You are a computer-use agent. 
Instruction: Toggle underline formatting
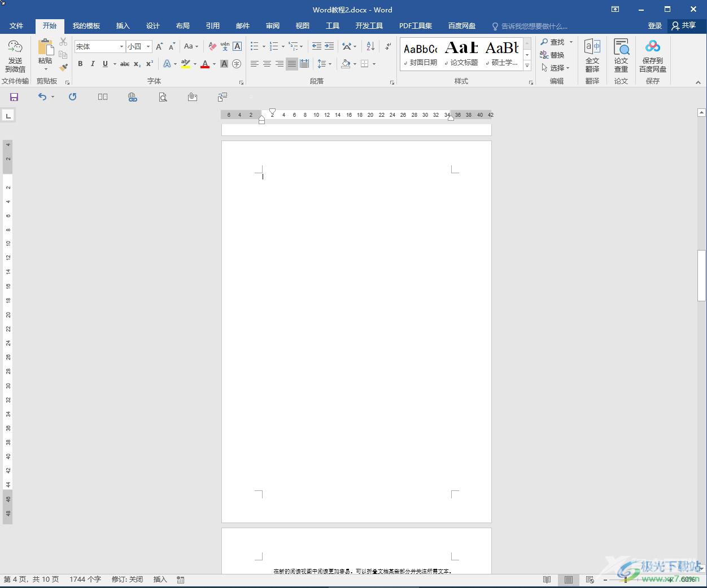(x=105, y=64)
